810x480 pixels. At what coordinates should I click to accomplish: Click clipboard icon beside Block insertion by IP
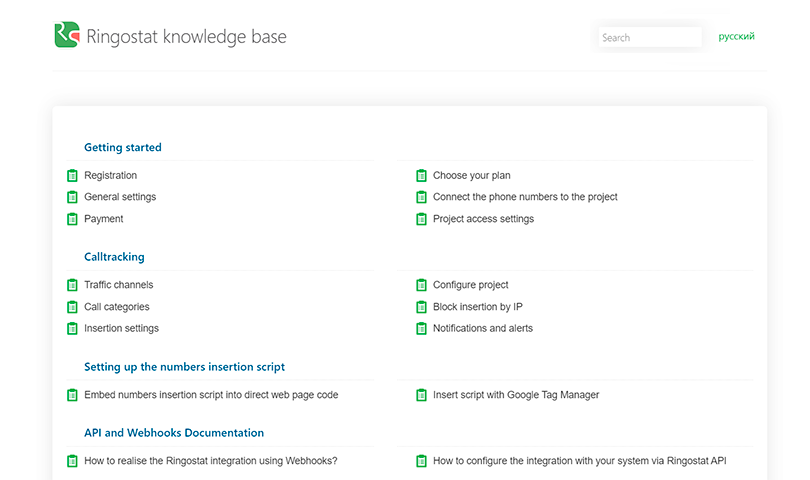point(422,307)
